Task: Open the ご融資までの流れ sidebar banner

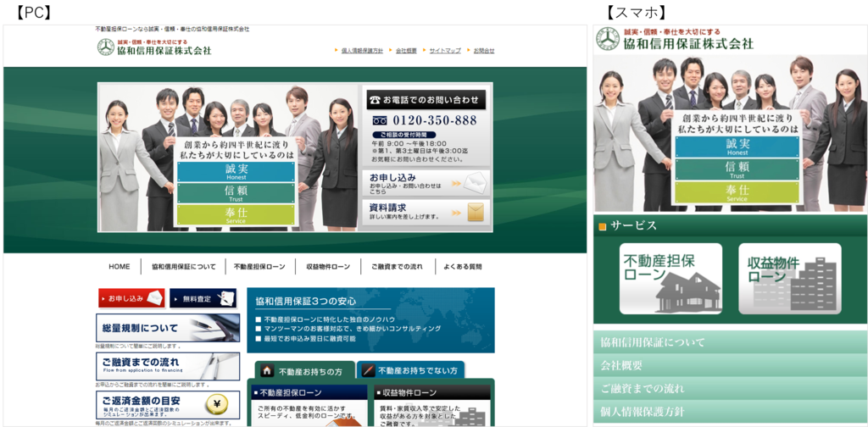Action: click(168, 366)
